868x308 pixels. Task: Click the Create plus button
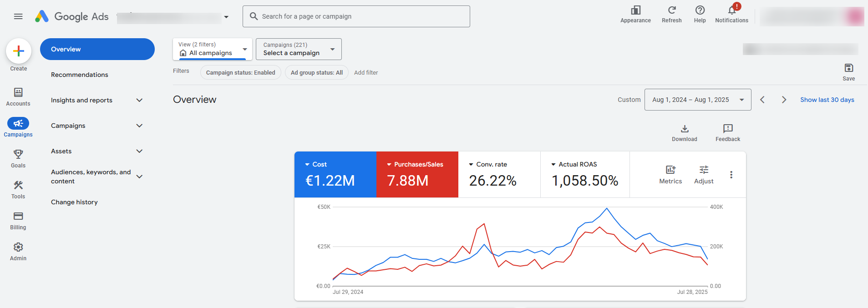click(19, 51)
